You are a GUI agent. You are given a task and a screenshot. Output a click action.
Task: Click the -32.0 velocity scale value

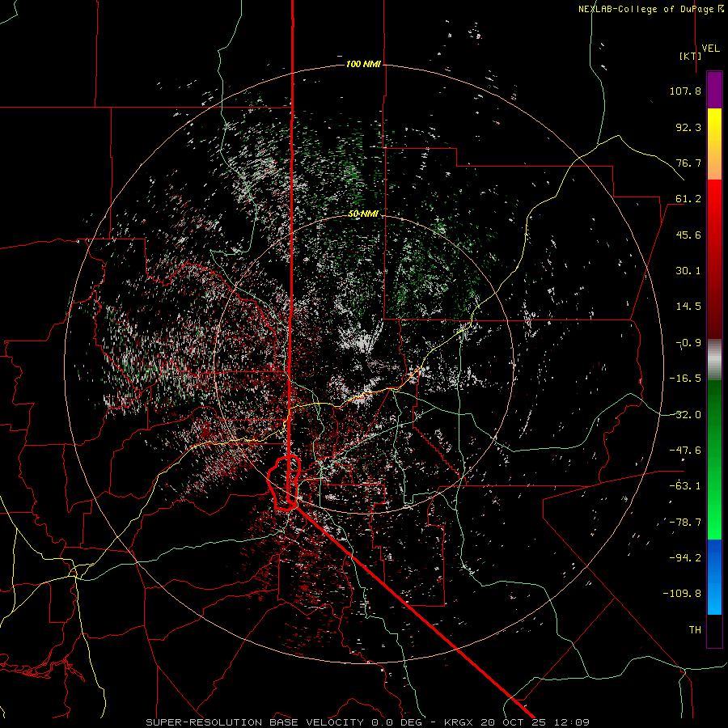point(685,415)
